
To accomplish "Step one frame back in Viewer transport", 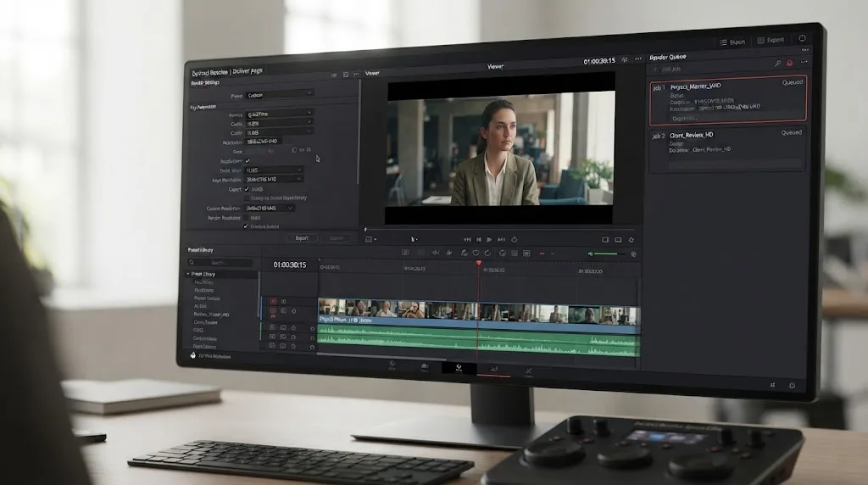I will [x=479, y=240].
